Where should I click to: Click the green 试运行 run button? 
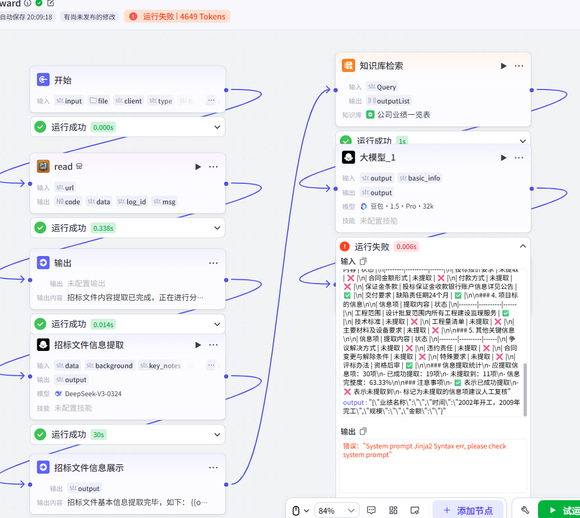coord(560,510)
